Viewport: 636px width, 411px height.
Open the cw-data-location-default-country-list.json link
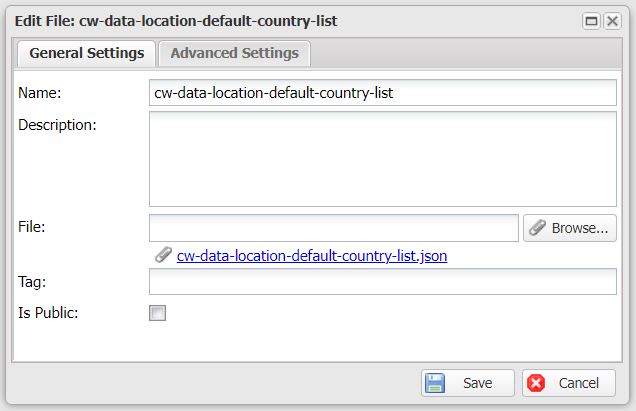(x=311, y=256)
